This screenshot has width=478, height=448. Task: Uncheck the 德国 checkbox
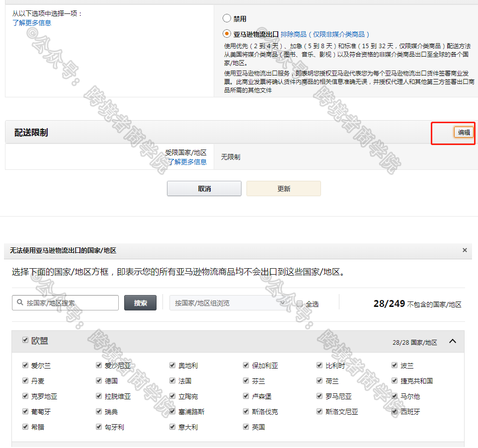pyautogui.click(x=99, y=380)
